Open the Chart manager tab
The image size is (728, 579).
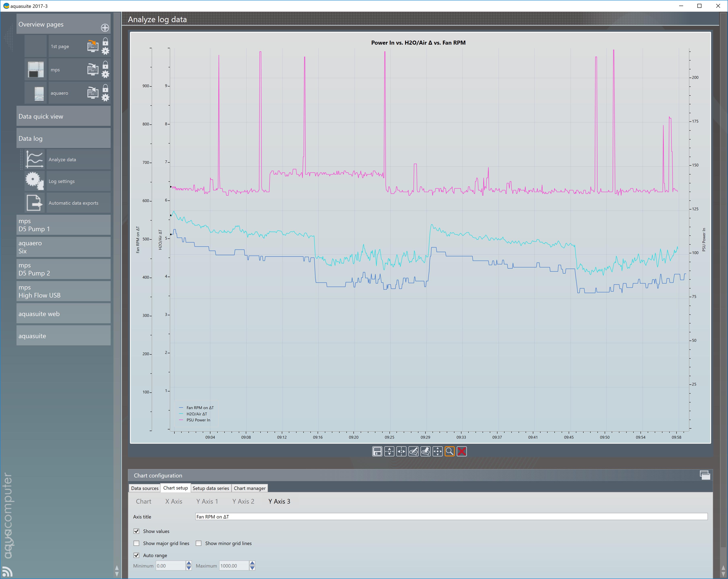[x=249, y=488]
